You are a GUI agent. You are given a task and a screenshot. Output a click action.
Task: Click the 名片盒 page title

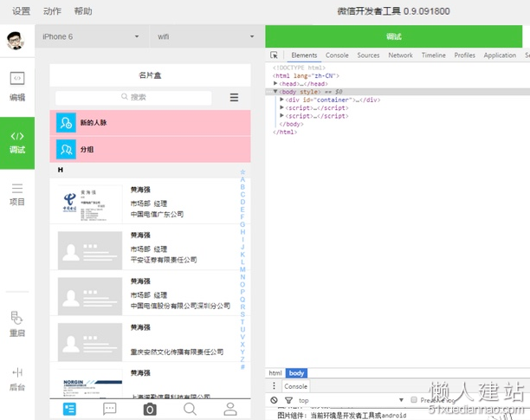[x=150, y=75]
